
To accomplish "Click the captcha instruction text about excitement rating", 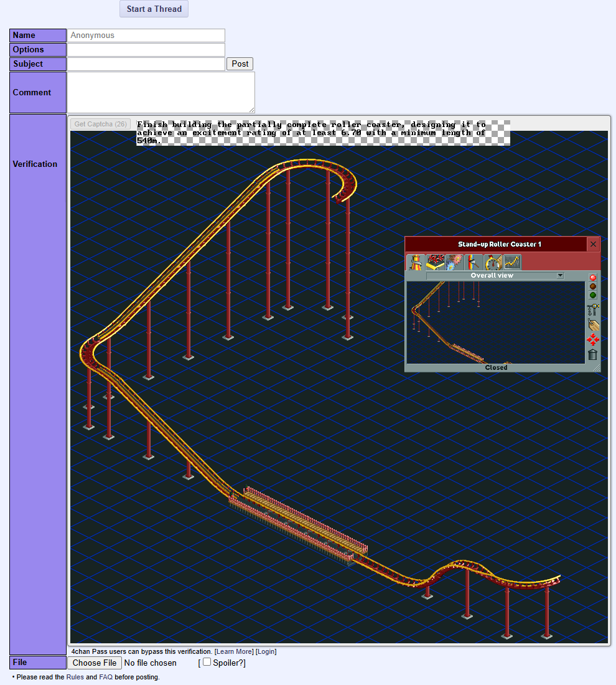I will point(323,133).
